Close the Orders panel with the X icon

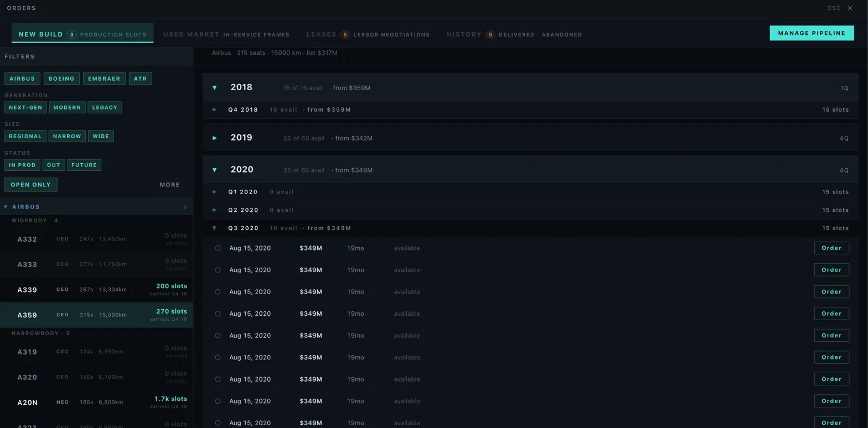coord(850,8)
